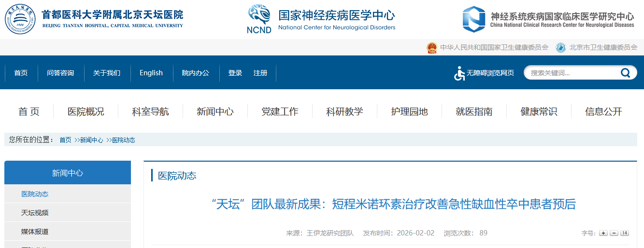Screen dimensions: 644x248
Task: Select 媒体报道 in the sidebar
Action: point(35,232)
